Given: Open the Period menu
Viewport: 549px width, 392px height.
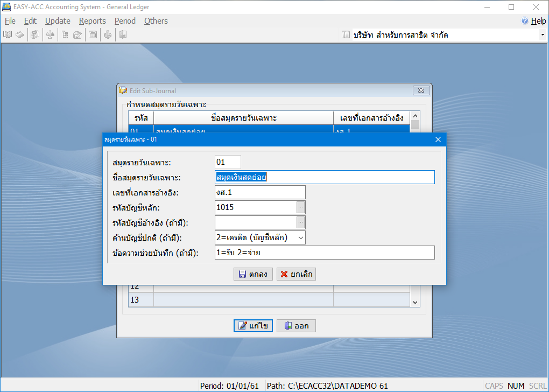Looking at the screenshot, I should pos(125,21).
